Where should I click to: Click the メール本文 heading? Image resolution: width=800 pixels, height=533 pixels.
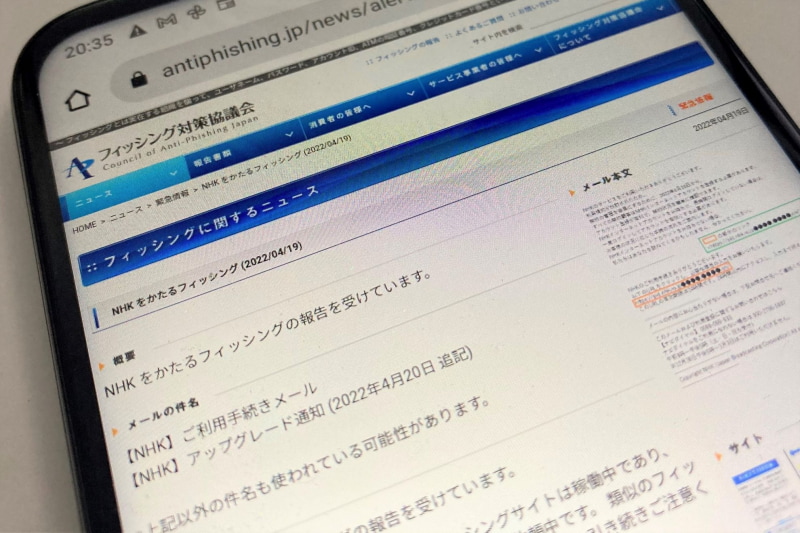(607, 181)
